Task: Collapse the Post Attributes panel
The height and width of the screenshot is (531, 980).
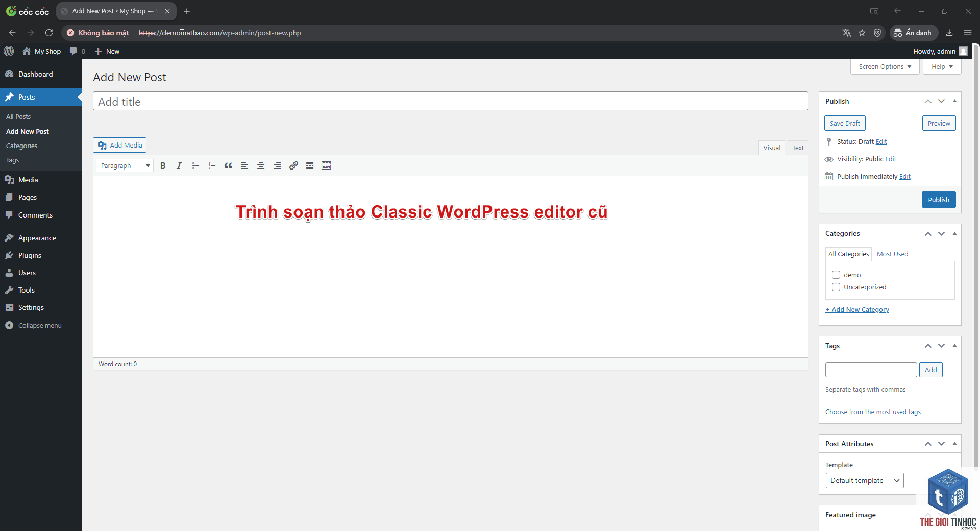Action: click(x=954, y=444)
